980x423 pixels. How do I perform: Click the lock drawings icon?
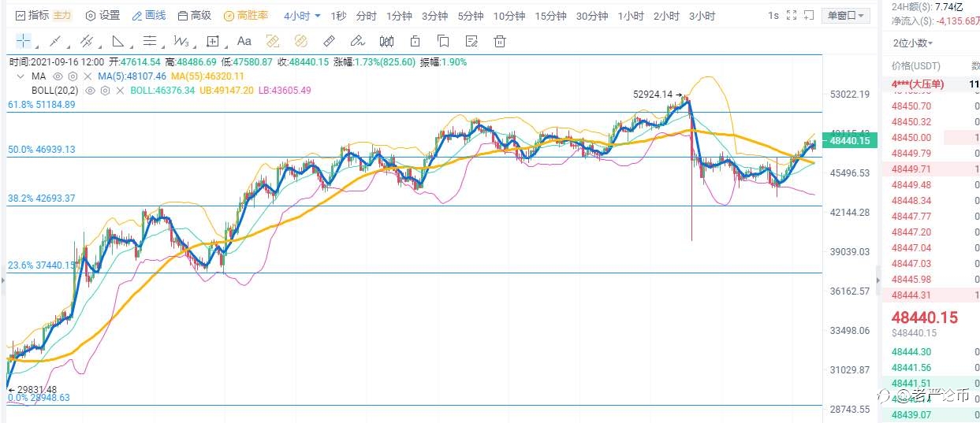[x=415, y=41]
